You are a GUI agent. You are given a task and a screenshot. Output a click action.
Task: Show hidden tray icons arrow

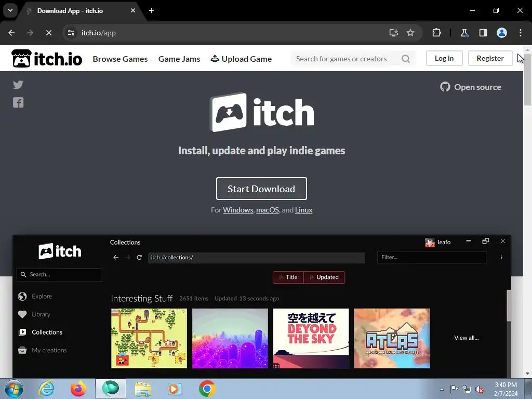click(x=442, y=389)
